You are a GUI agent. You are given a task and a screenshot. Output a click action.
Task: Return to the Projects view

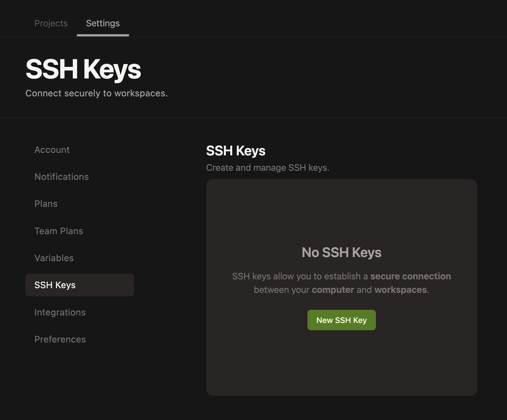tap(51, 23)
